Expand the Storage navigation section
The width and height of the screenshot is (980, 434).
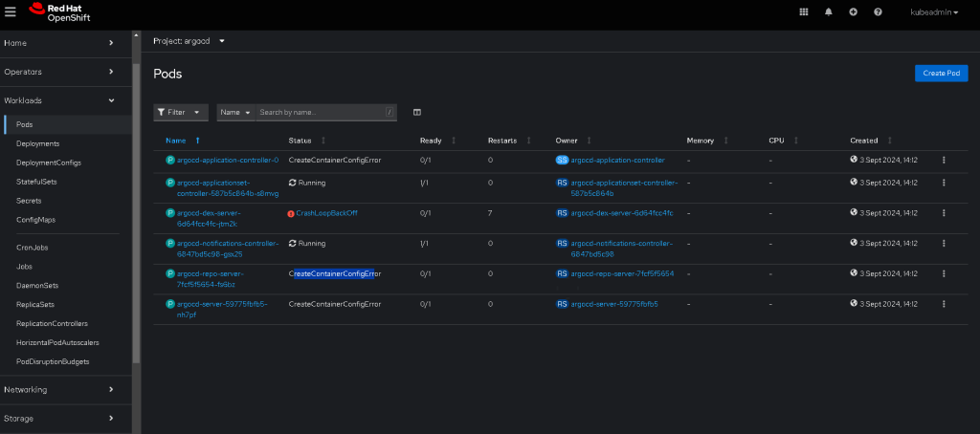pos(66,419)
